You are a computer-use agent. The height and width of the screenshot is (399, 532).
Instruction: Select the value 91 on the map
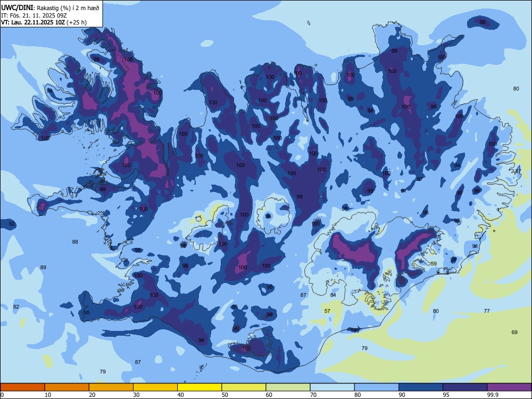click(475, 246)
